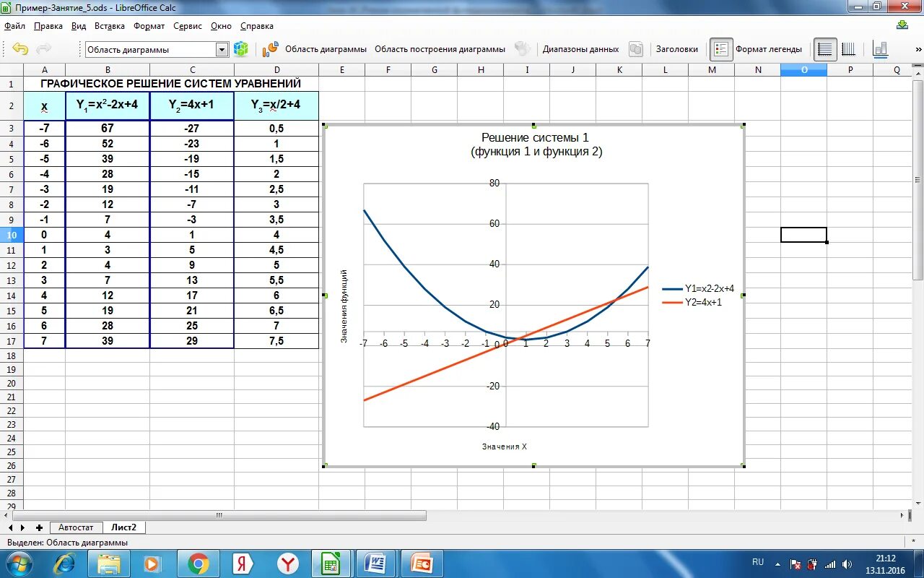The image size is (924, 578).
Task: Toggle horizontal grid lines icon
Action: tap(825, 49)
